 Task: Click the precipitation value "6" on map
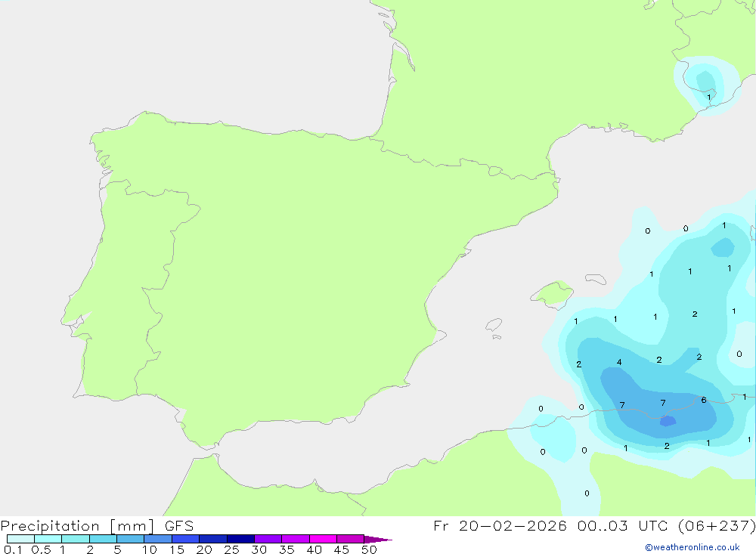coord(704,400)
